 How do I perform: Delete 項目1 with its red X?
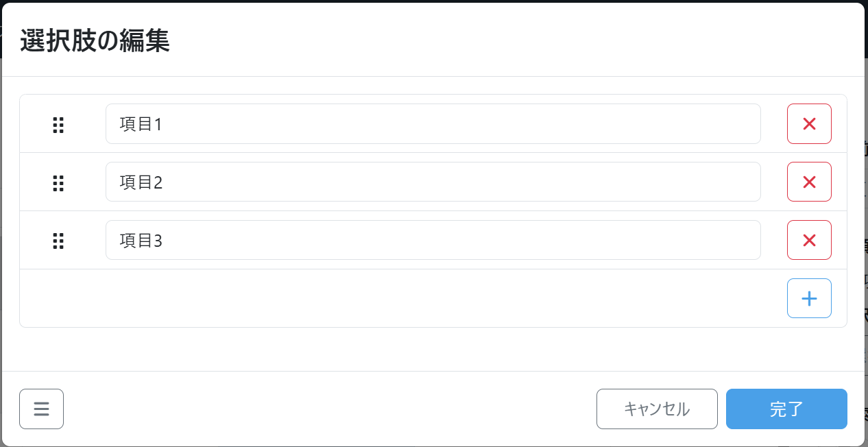coord(809,124)
